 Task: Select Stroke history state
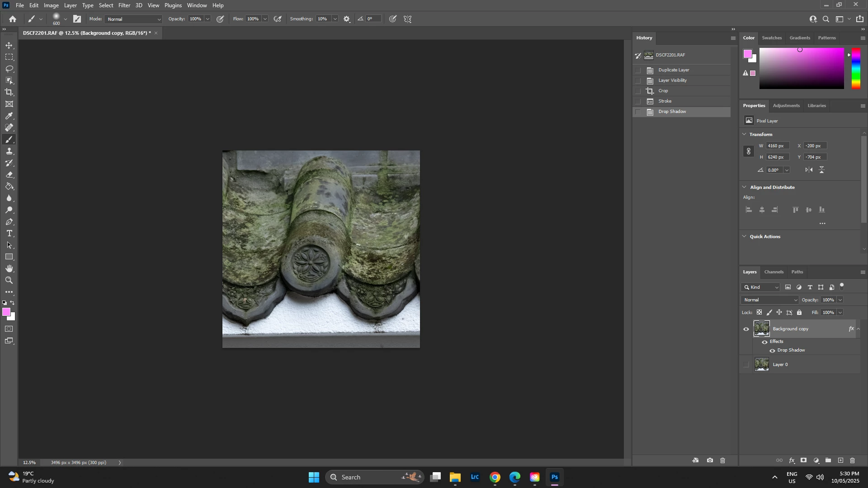(665, 101)
